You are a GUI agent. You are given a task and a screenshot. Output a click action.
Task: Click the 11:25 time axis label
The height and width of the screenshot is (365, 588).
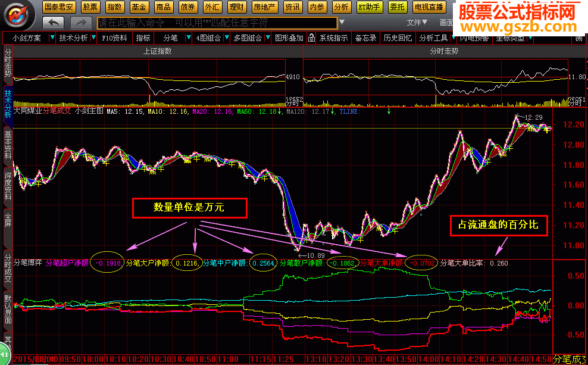[x=283, y=360]
